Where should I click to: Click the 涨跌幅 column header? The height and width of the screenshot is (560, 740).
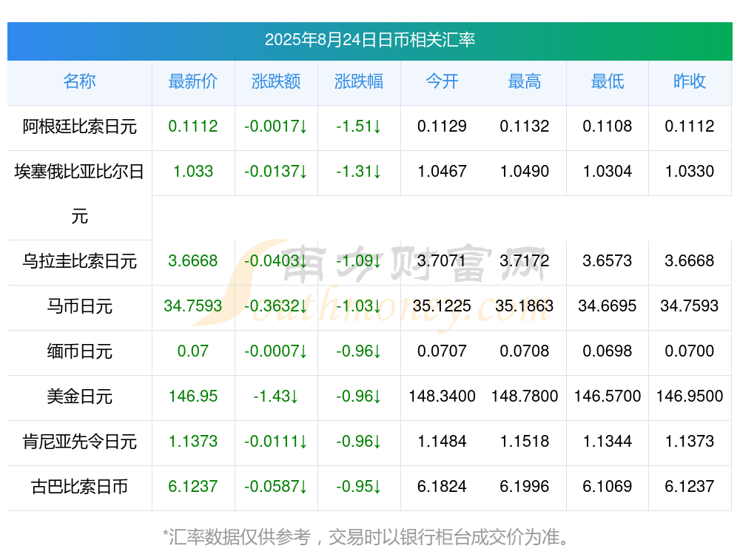[359, 81]
